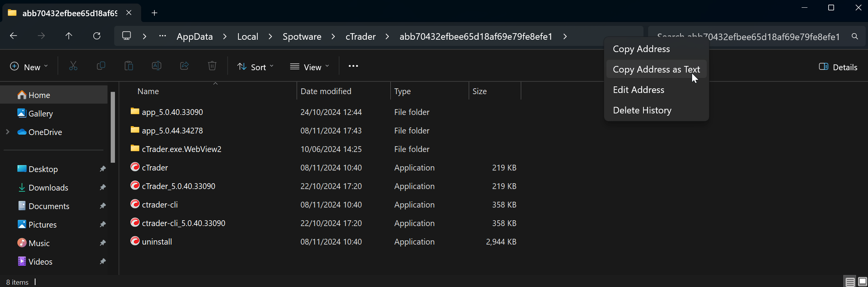
Task: Close the current File Explorer tab
Action: click(129, 13)
